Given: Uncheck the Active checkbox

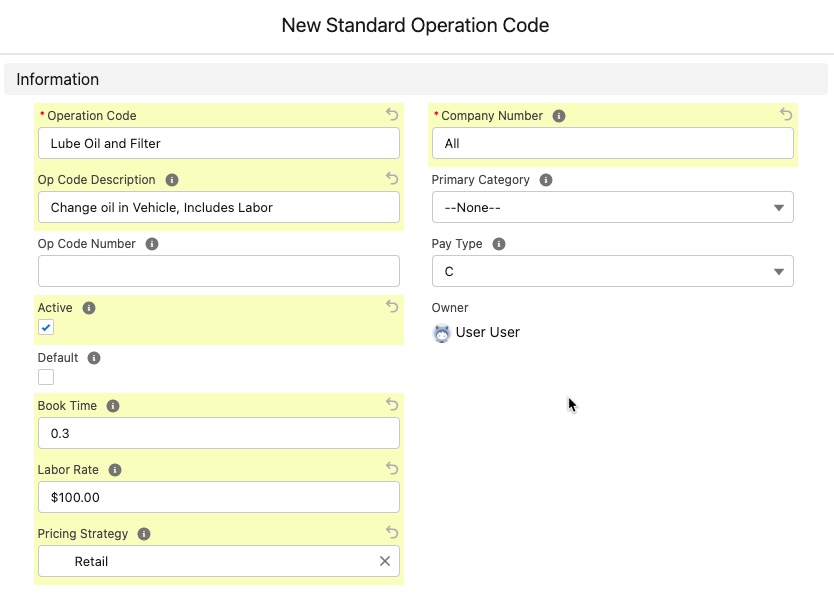Looking at the screenshot, I should 46,328.
